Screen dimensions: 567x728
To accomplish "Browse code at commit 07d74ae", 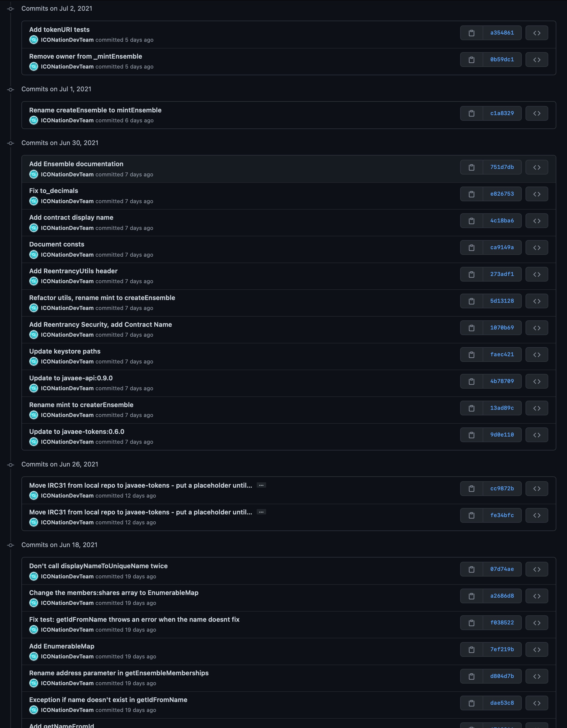I will point(536,569).
